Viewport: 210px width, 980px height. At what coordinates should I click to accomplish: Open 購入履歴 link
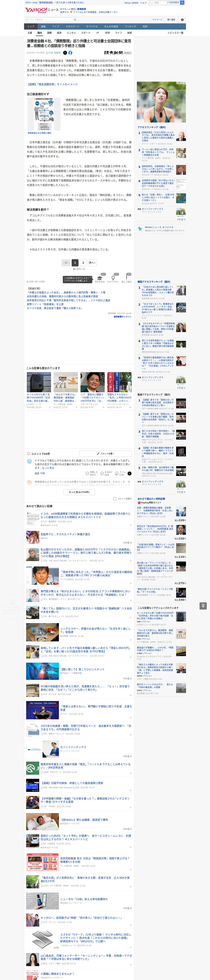tap(171, 20)
